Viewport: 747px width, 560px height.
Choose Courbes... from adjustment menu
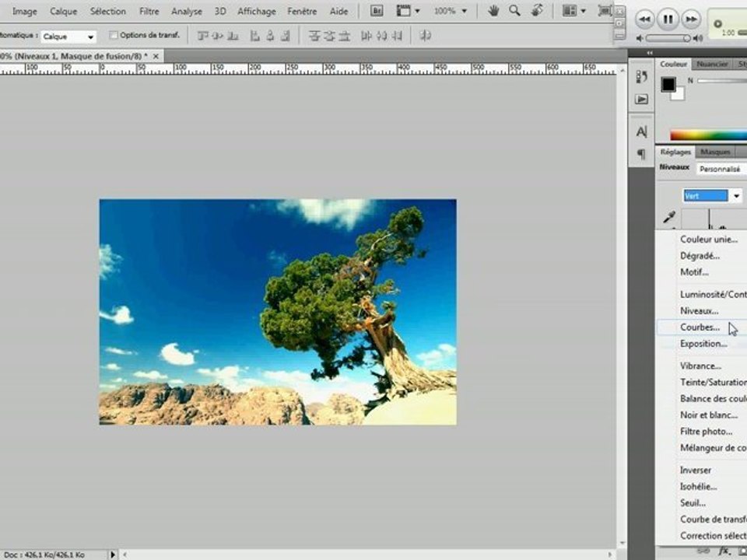(700, 327)
